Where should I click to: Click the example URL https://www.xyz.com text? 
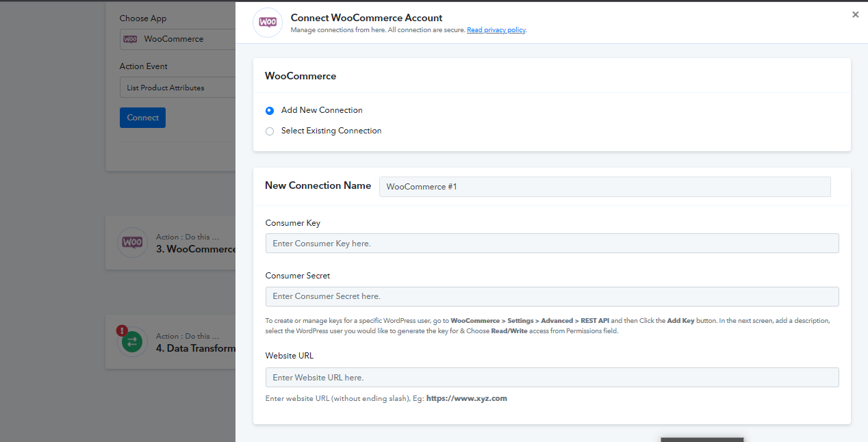(467, 398)
